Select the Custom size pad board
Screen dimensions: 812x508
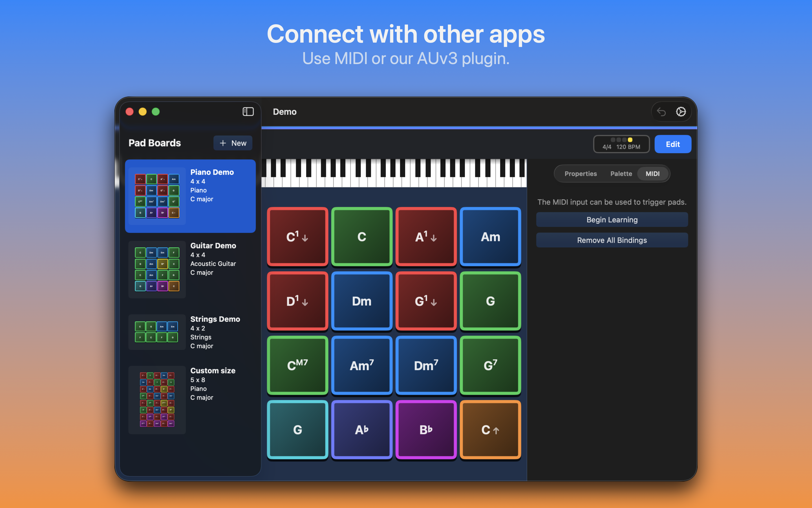coord(190,400)
